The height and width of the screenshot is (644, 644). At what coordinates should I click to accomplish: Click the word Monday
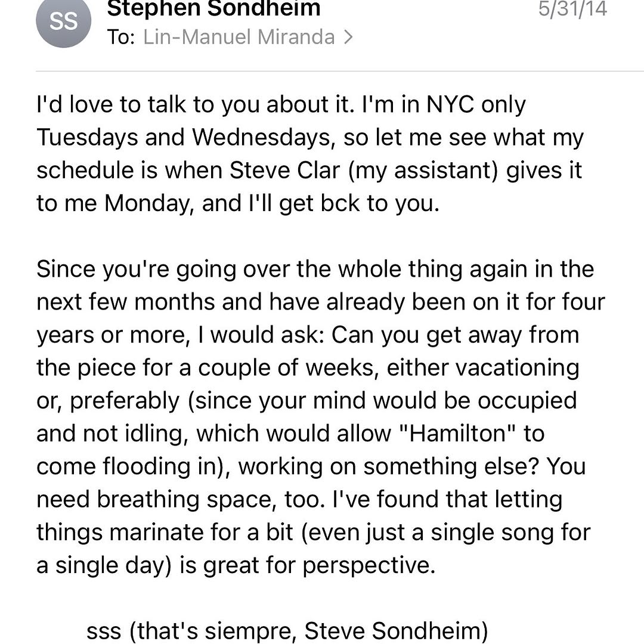click(x=148, y=204)
